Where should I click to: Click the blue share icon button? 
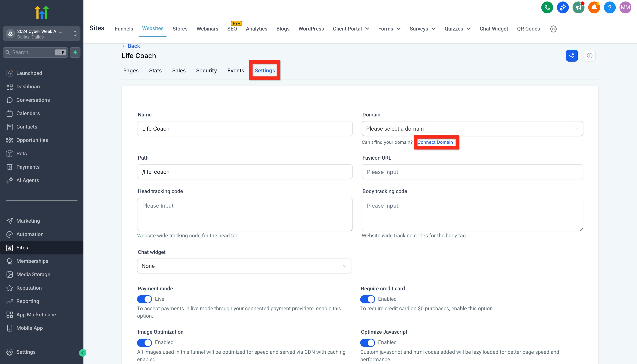point(572,55)
